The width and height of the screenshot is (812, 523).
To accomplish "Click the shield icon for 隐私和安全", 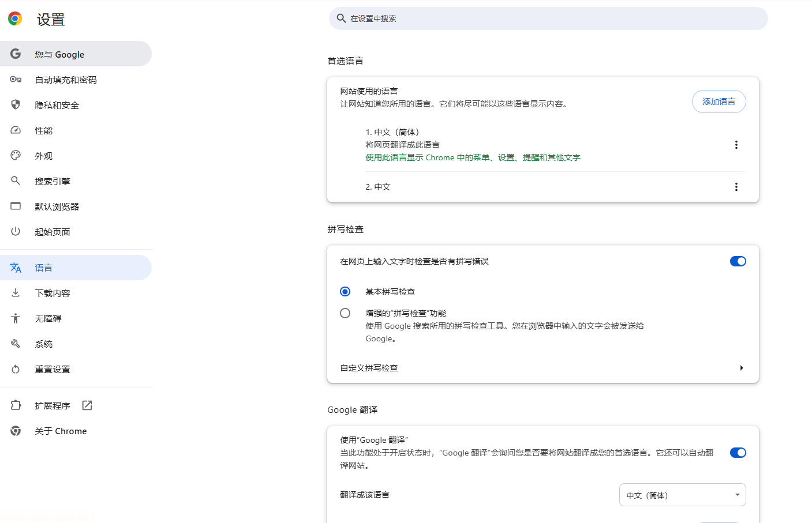I will coord(16,104).
